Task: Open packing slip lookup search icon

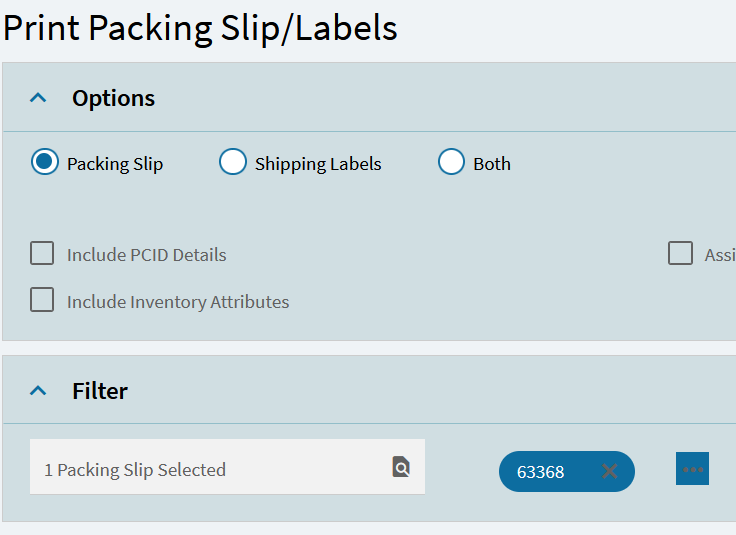Action: point(401,467)
